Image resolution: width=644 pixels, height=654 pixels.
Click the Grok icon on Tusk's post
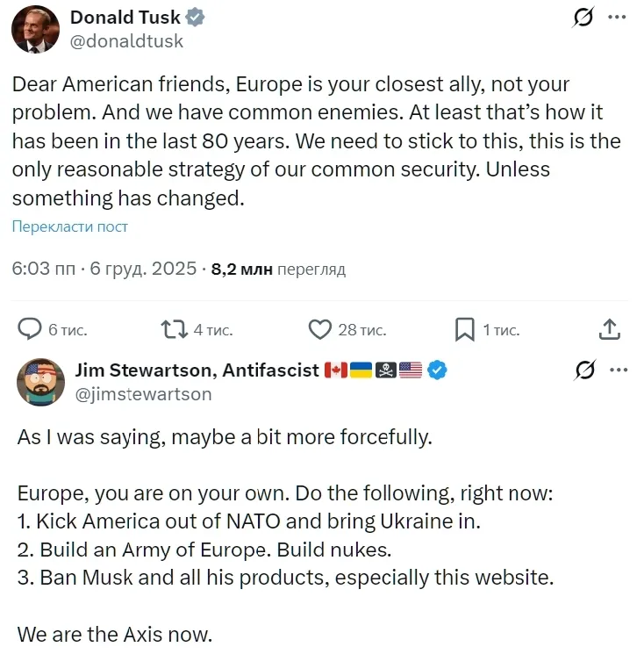(580, 17)
